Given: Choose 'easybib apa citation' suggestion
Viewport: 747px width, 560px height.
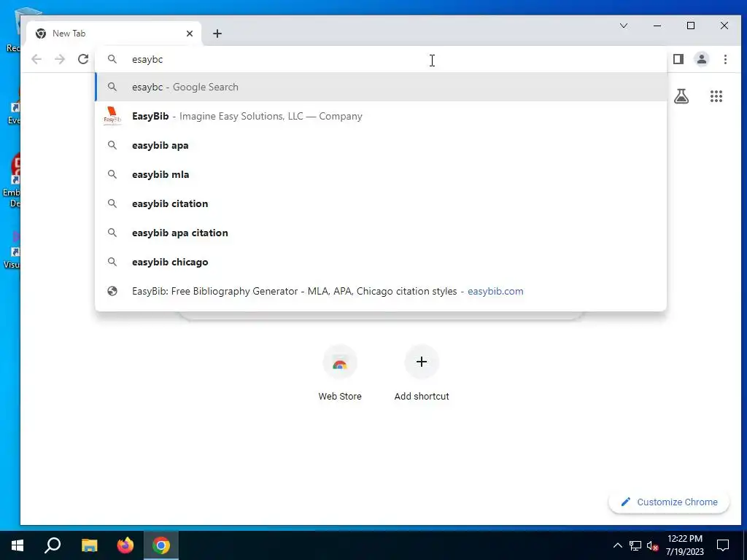Looking at the screenshot, I should coord(381,233).
